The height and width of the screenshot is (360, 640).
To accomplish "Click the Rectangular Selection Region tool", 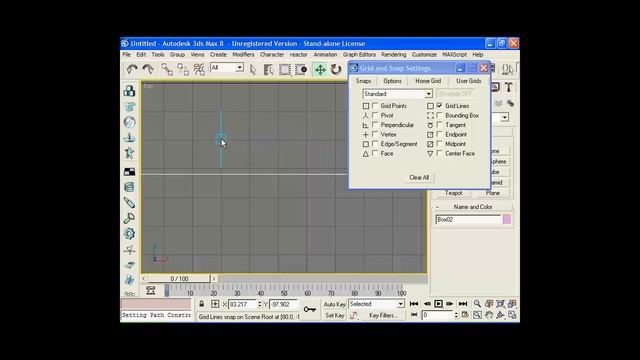I will (x=284, y=70).
